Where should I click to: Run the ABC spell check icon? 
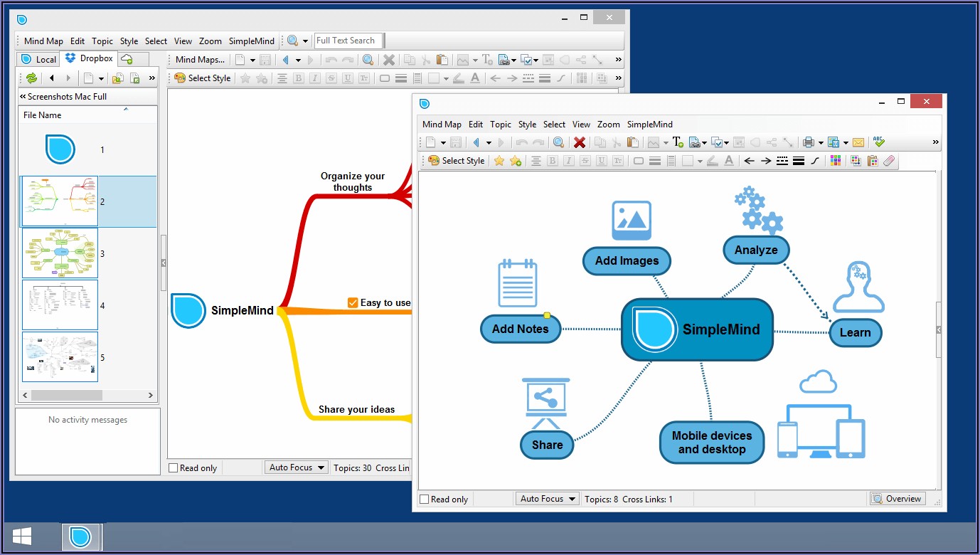click(879, 142)
